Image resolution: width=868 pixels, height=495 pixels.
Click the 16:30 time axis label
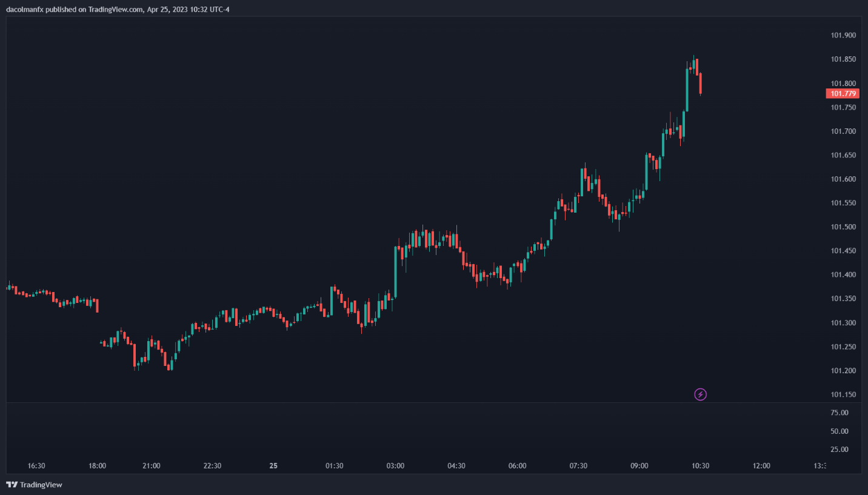[36, 466]
